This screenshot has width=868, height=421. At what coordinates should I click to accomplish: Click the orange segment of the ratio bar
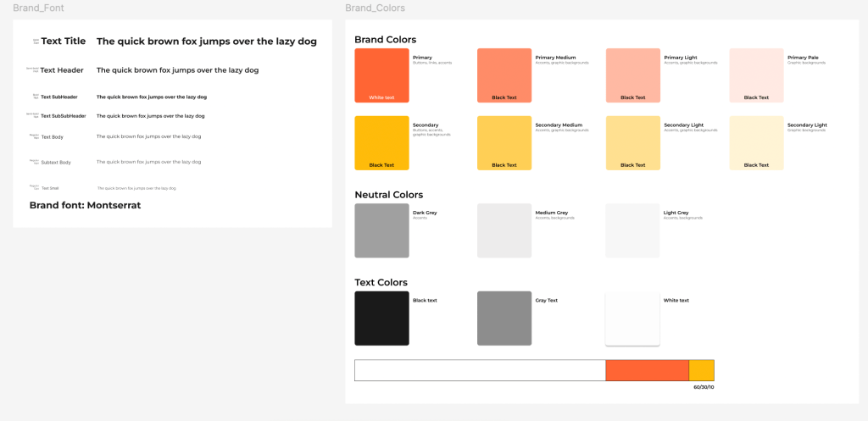click(x=647, y=370)
